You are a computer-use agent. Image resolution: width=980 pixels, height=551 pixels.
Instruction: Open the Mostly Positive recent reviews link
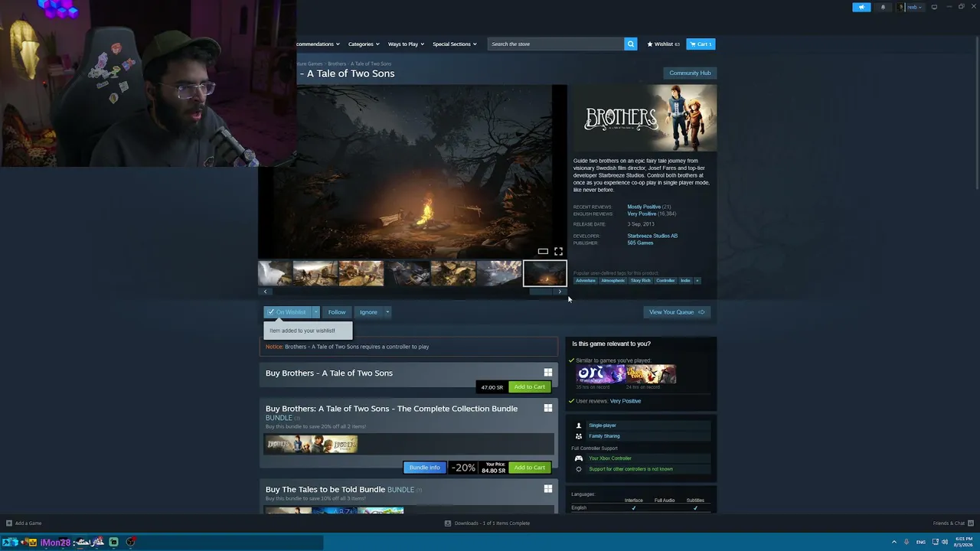pos(644,207)
